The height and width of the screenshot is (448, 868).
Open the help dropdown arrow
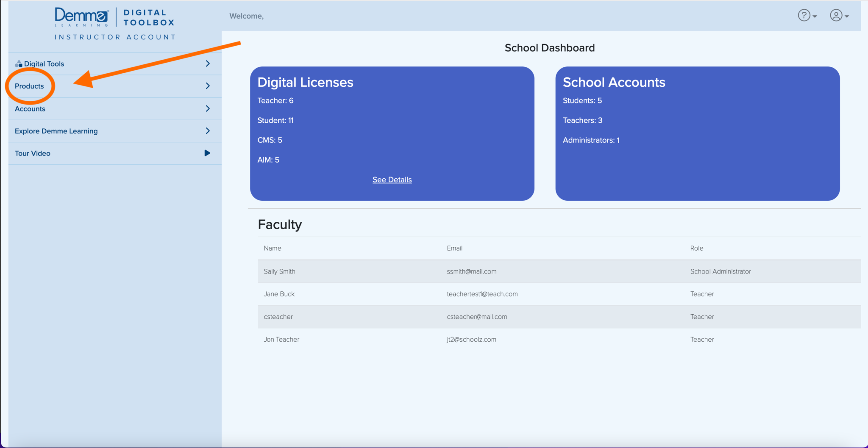(814, 16)
